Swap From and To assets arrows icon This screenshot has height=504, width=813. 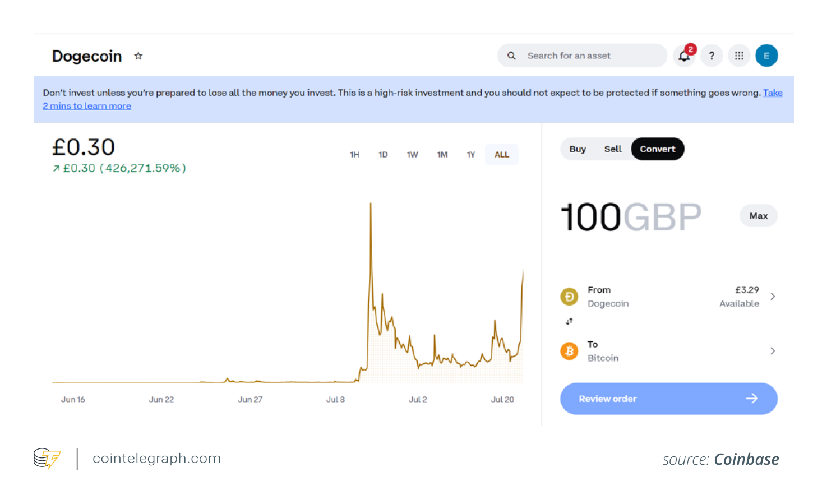pos(569,321)
